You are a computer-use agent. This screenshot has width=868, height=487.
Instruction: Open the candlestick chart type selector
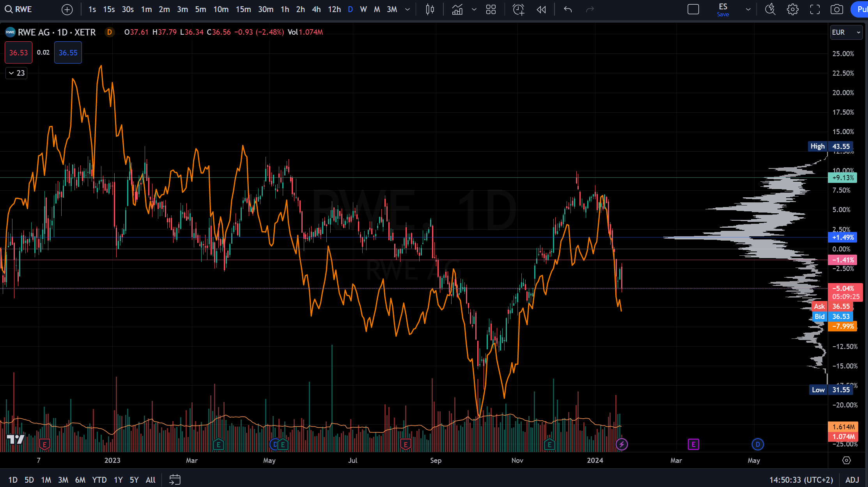pos(430,9)
